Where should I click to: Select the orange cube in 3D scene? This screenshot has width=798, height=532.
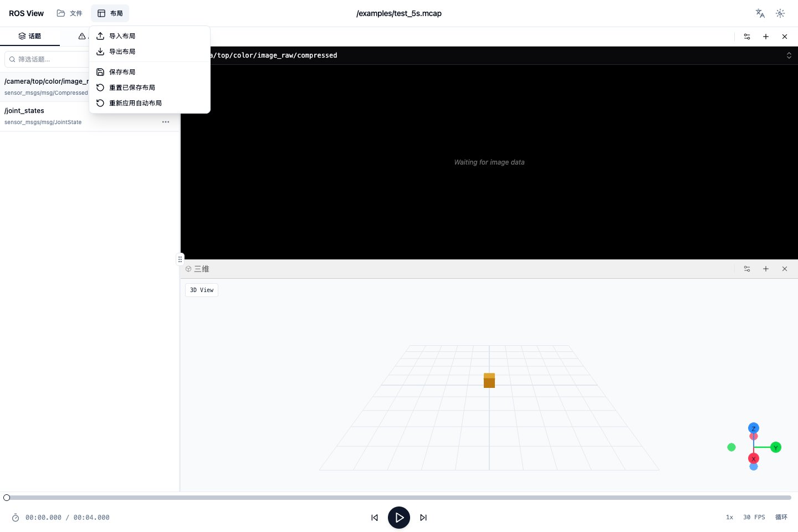pyautogui.click(x=489, y=381)
